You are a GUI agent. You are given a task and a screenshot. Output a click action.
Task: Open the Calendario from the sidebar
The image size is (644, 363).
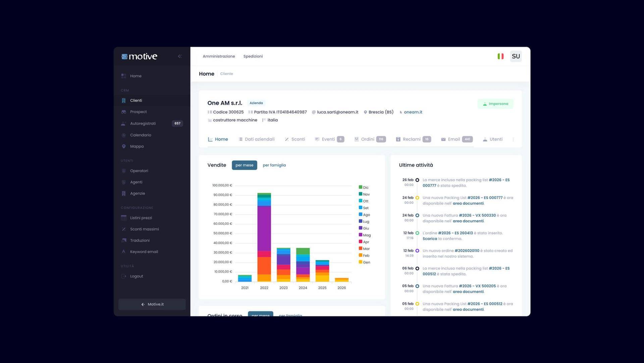tap(141, 135)
